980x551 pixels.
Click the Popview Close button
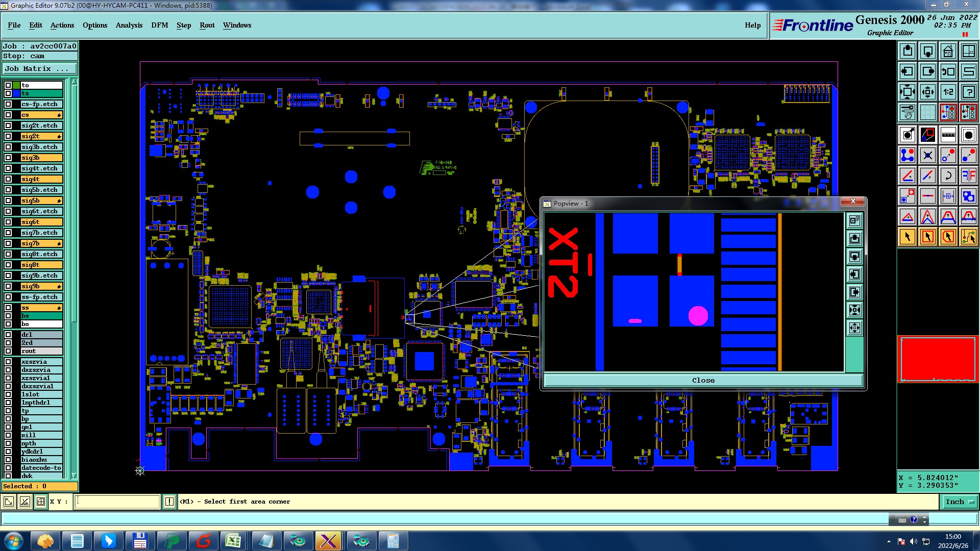(703, 380)
